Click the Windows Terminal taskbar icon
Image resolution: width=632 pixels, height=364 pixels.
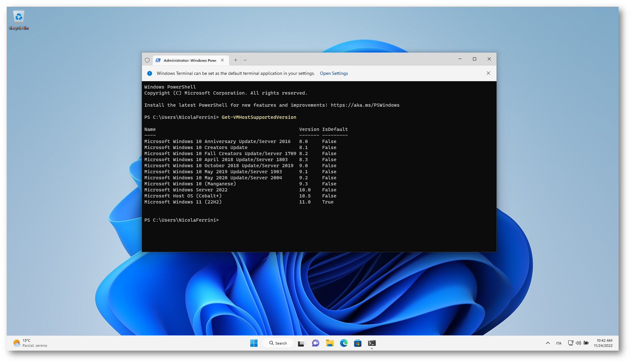[372, 343]
